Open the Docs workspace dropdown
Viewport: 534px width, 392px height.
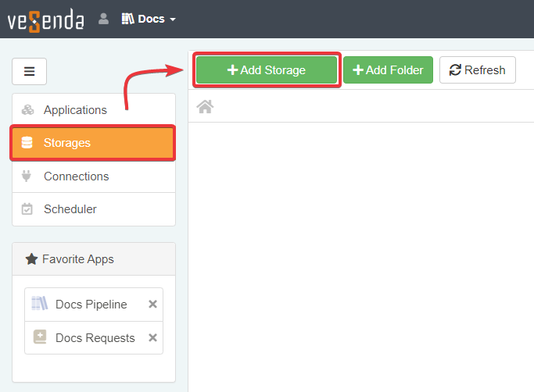pyautogui.click(x=149, y=19)
